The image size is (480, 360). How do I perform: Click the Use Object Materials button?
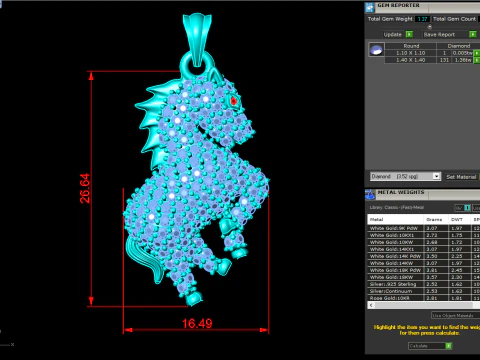pos(455,315)
